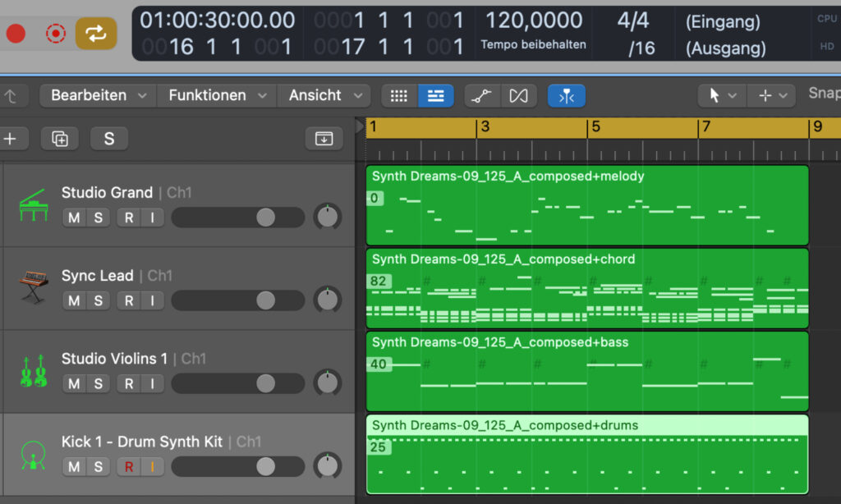Open the Tempo beibehalten mode menu
Viewport: 841px width, 504px height.
click(x=533, y=44)
